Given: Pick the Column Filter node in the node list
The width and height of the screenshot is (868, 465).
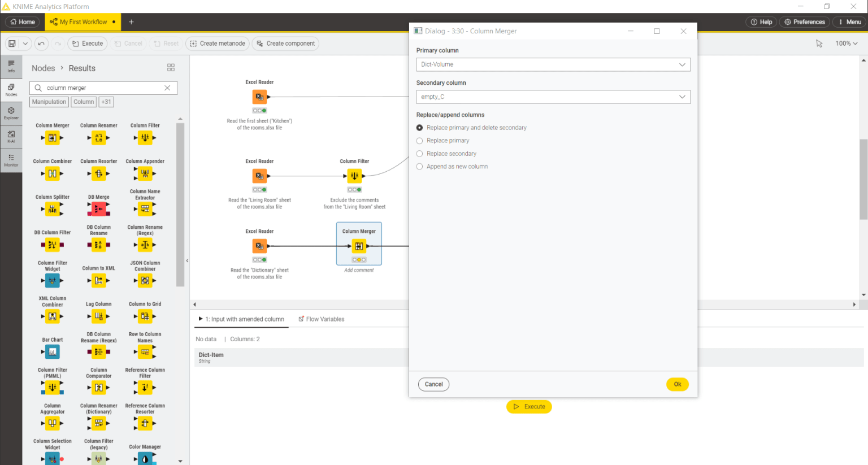Looking at the screenshot, I should click(145, 138).
